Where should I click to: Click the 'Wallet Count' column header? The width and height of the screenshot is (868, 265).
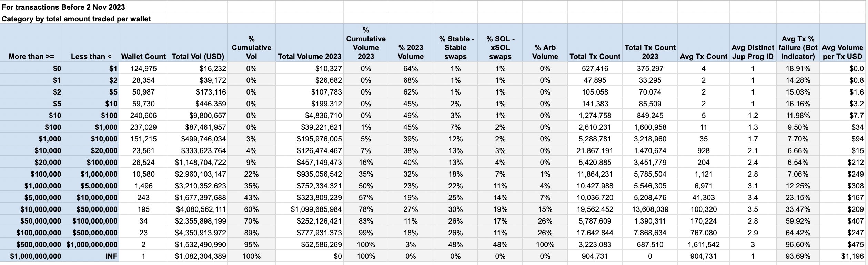143,56
